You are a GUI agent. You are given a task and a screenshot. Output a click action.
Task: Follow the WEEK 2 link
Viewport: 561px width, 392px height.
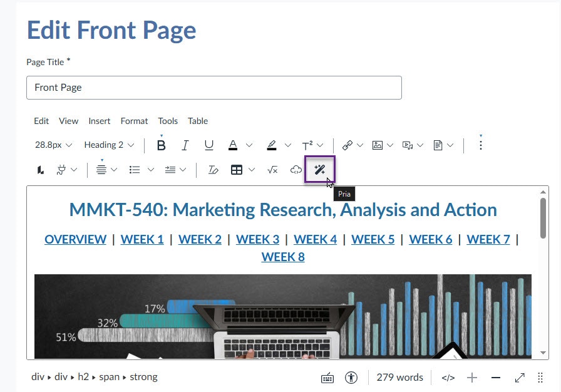tap(200, 239)
